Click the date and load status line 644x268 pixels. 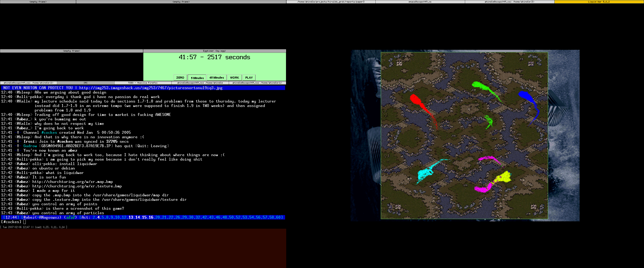[34, 227]
